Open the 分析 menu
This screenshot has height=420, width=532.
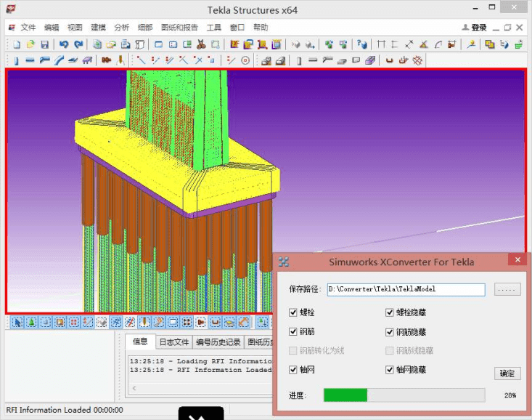tap(122, 28)
